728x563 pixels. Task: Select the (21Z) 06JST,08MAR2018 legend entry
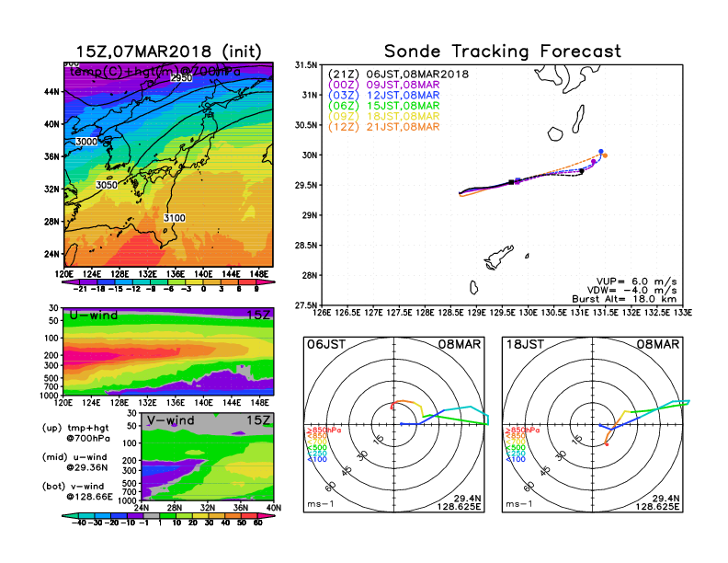(398, 74)
